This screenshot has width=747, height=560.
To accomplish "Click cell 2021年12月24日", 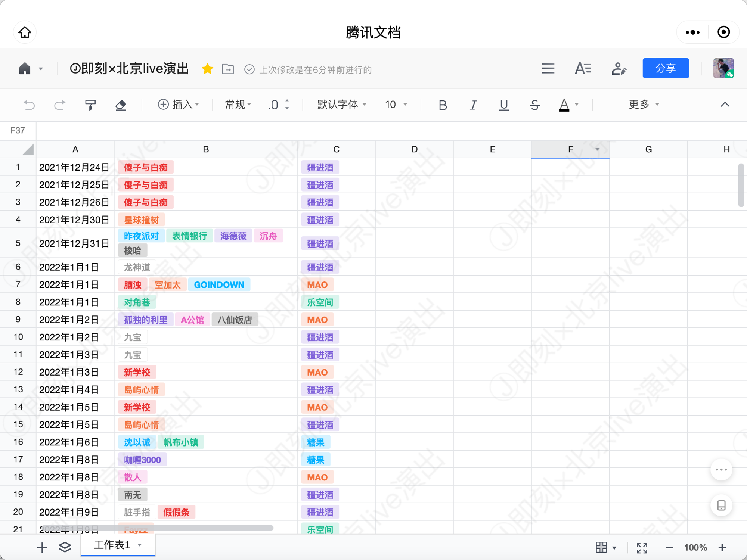I will coord(75,167).
